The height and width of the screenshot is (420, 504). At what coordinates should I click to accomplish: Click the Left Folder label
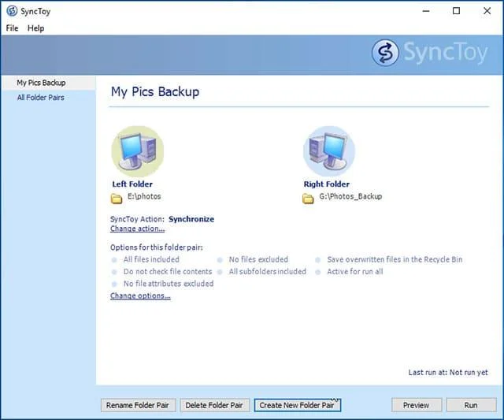click(x=132, y=184)
